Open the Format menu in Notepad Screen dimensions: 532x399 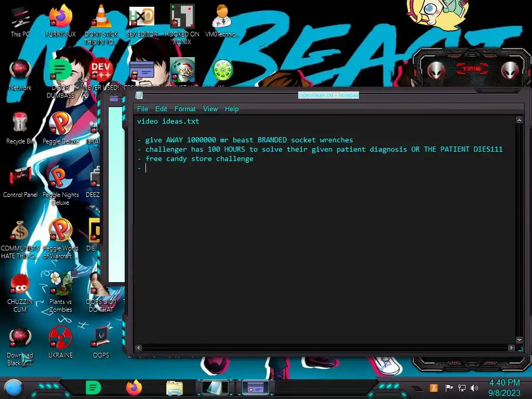tap(185, 109)
